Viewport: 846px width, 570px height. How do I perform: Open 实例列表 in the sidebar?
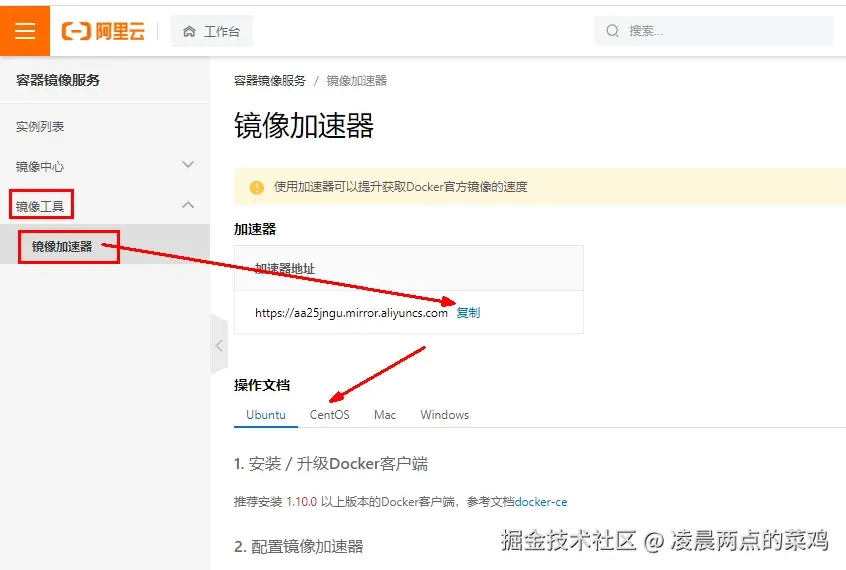(x=40, y=126)
